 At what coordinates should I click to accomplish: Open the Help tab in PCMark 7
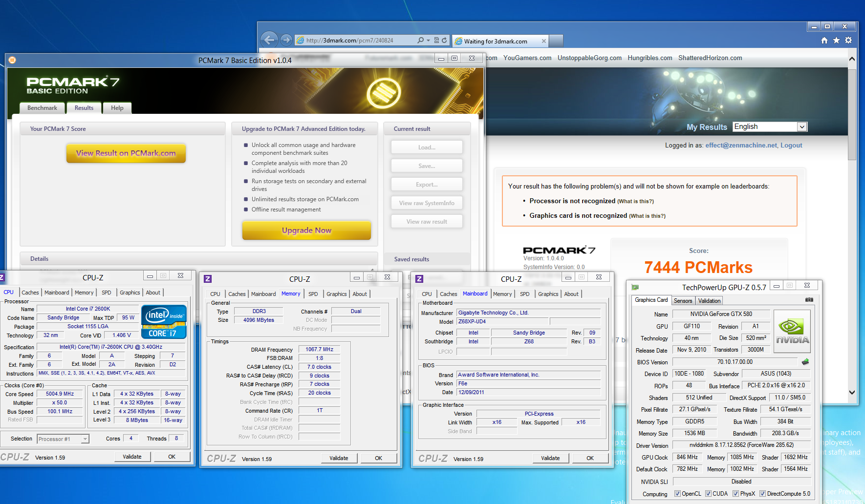(x=117, y=108)
